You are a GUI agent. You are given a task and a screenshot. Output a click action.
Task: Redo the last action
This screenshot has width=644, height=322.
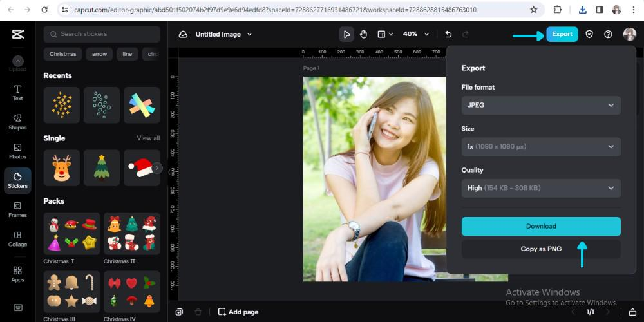[466, 35]
